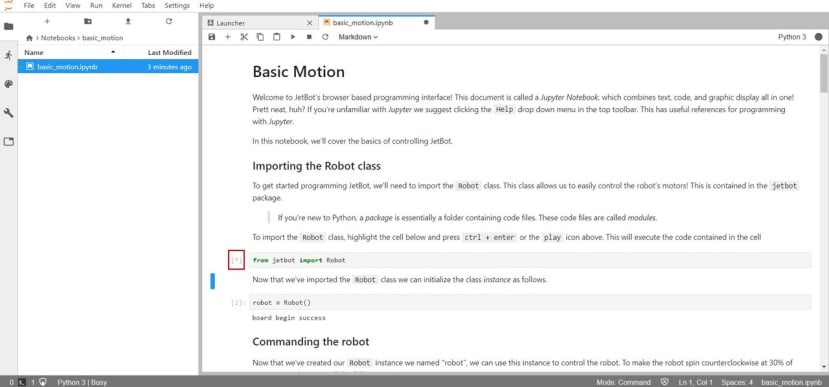Open the Run menu
This screenshot has height=387, width=829.
[96, 5]
